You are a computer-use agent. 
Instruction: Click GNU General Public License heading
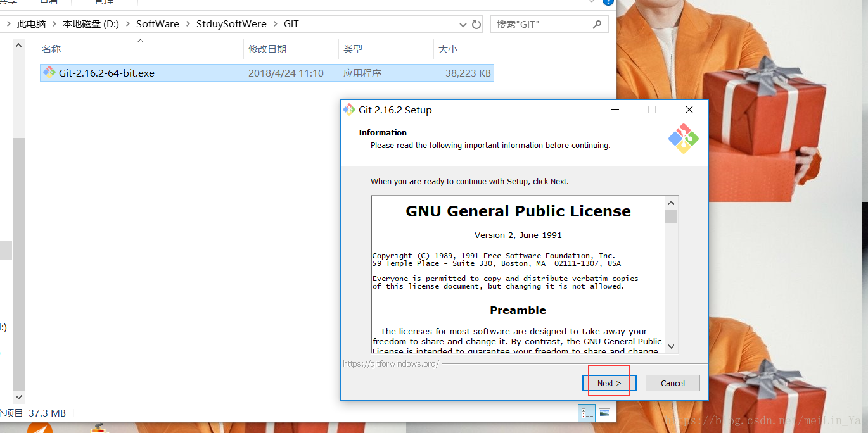click(x=518, y=211)
